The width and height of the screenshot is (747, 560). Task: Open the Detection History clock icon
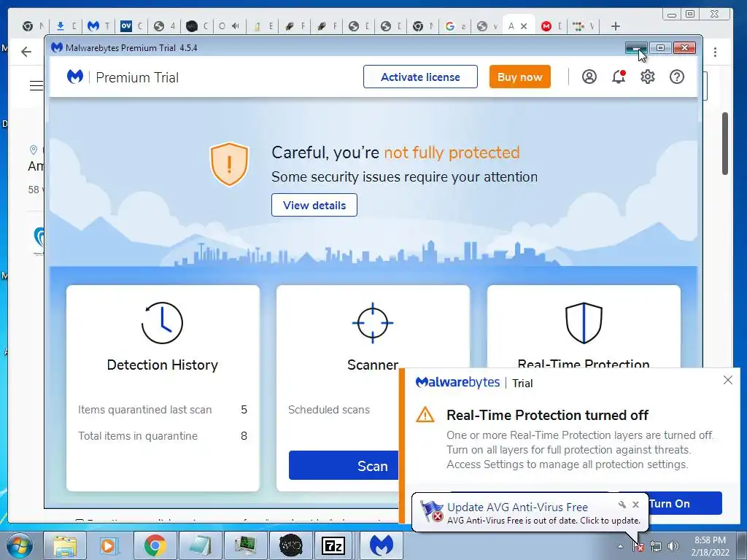[x=162, y=323]
